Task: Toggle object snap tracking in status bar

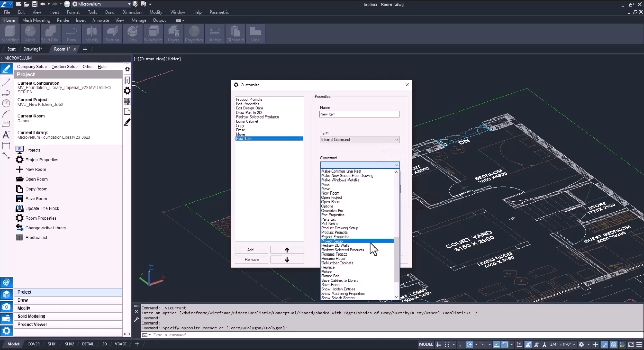Action: [497, 344]
